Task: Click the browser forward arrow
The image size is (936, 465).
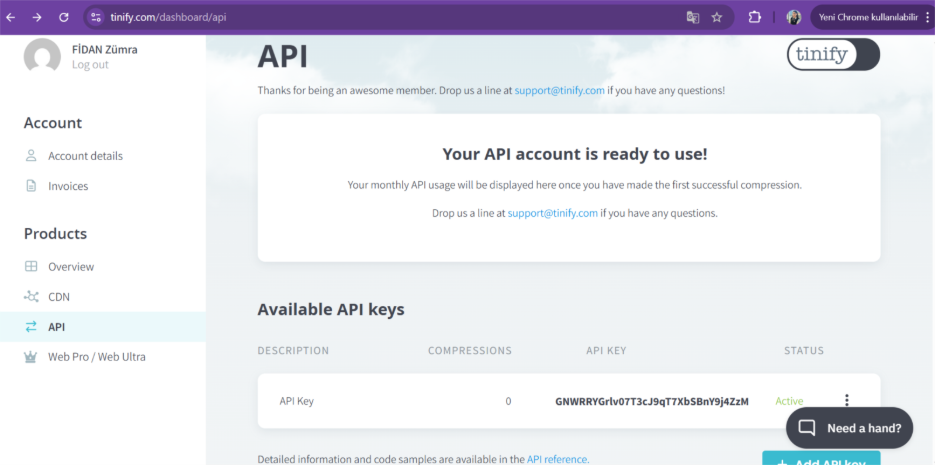Action: pos(37,17)
